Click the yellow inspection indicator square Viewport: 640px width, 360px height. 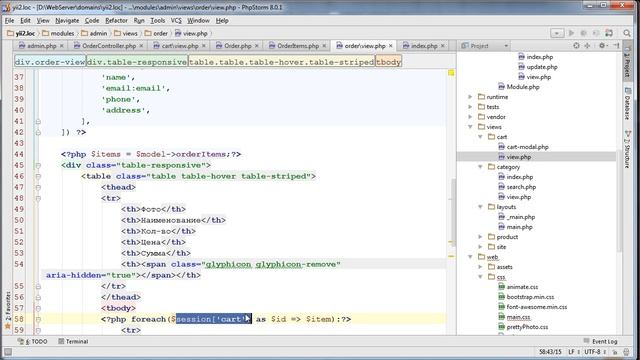click(451, 73)
